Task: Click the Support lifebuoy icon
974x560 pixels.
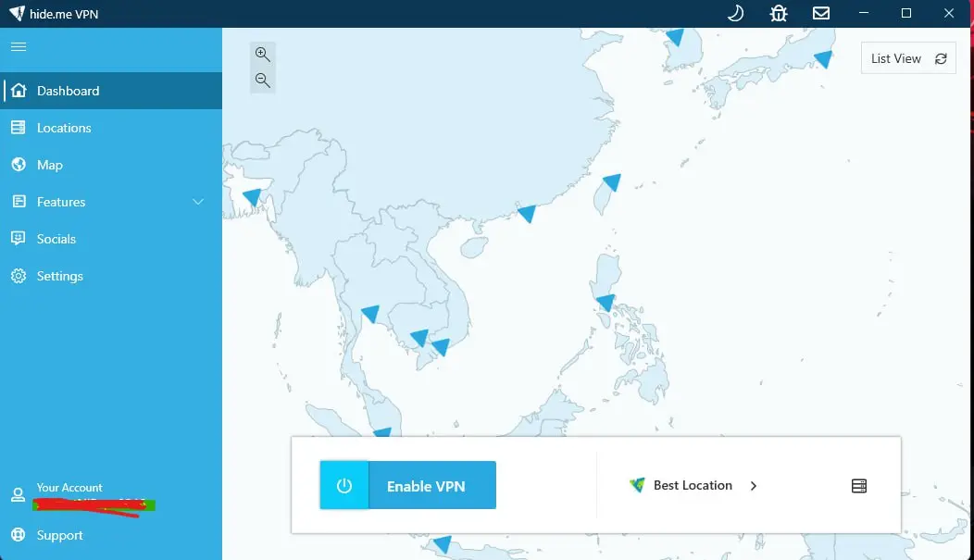Action: [19, 535]
